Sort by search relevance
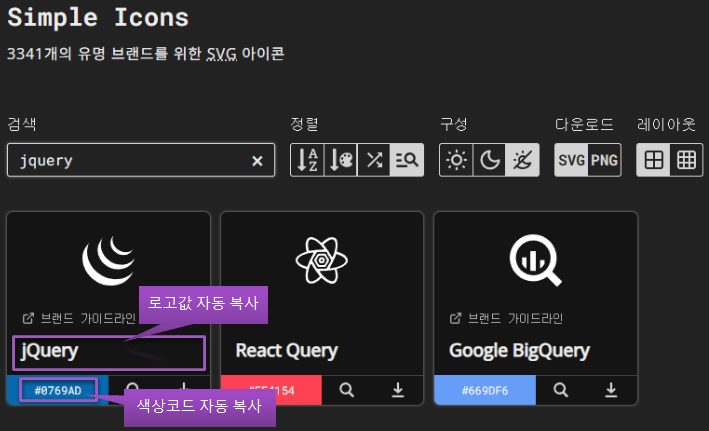The width and height of the screenshot is (709, 431). (407, 160)
